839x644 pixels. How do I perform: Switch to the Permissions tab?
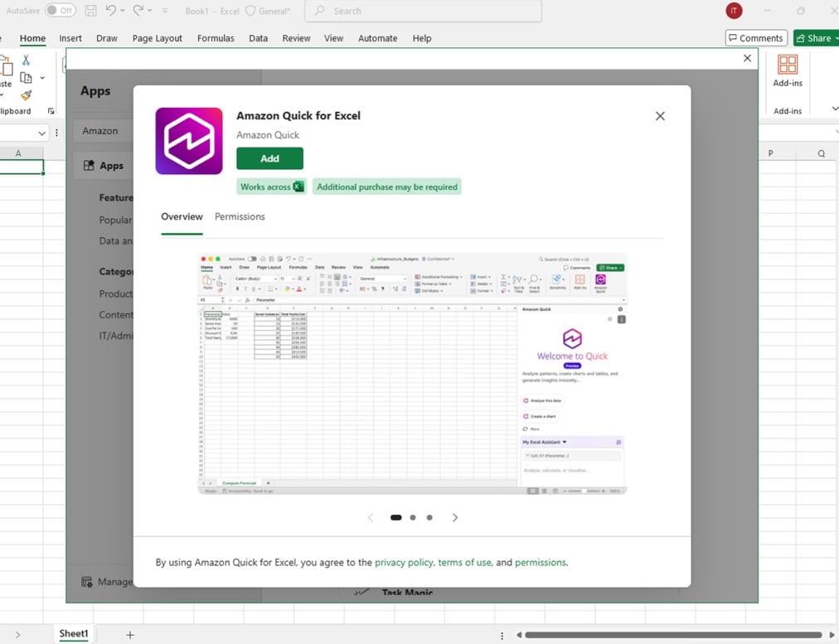tap(240, 216)
